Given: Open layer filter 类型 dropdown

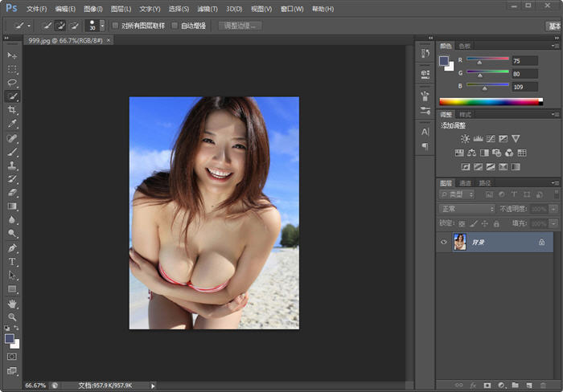Looking at the screenshot, I should pyautogui.click(x=457, y=194).
